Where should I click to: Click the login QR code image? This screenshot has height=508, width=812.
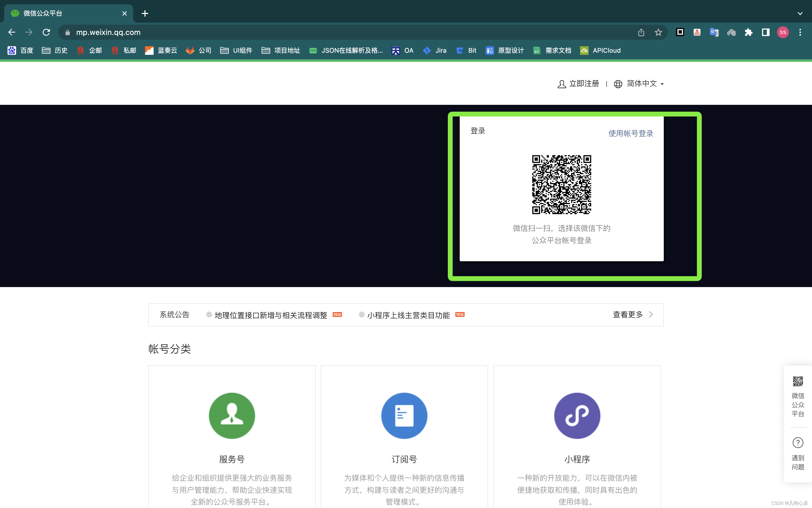(561, 184)
